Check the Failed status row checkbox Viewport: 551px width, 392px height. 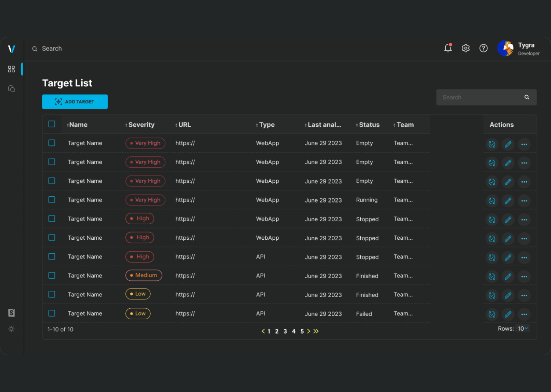click(x=52, y=313)
